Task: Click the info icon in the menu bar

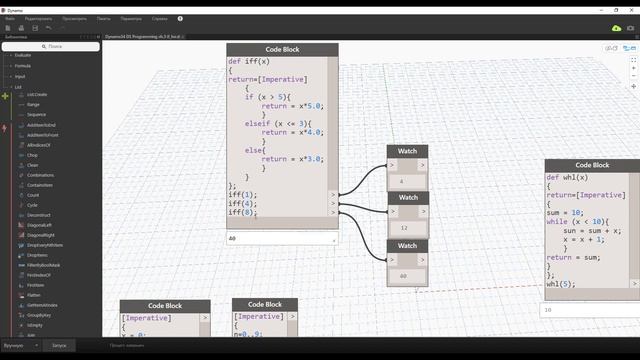Action: 180,19
